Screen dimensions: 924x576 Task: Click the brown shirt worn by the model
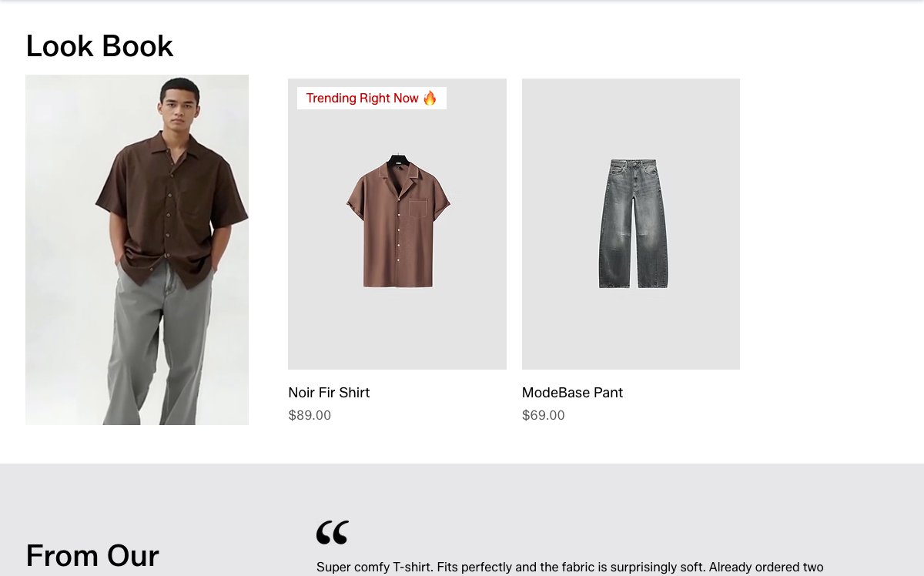coord(171,204)
